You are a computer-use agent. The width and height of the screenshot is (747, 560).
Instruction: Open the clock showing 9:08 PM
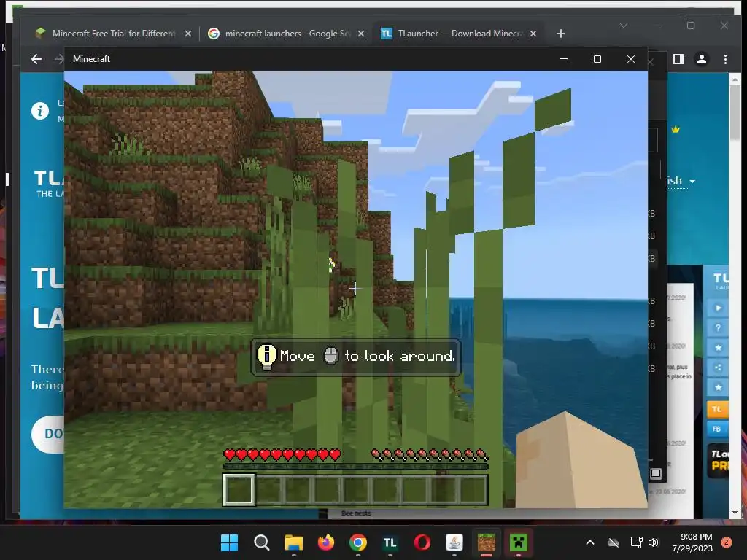point(692,542)
